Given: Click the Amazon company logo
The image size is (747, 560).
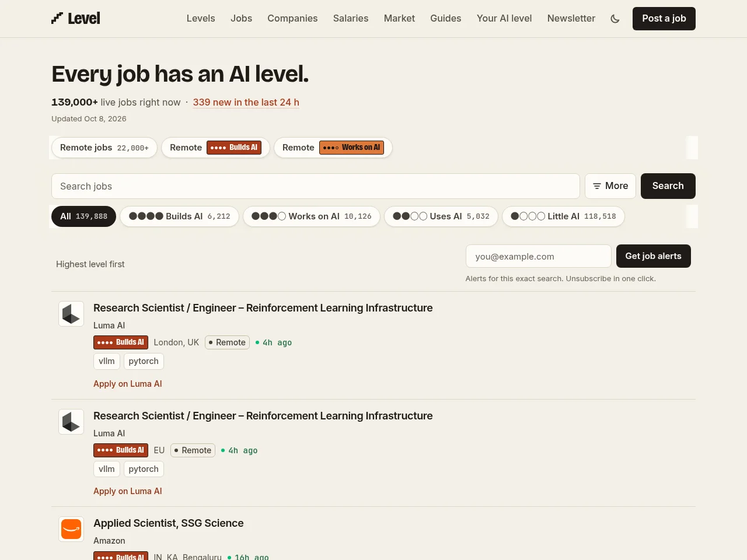Looking at the screenshot, I should click(x=71, y=529).
